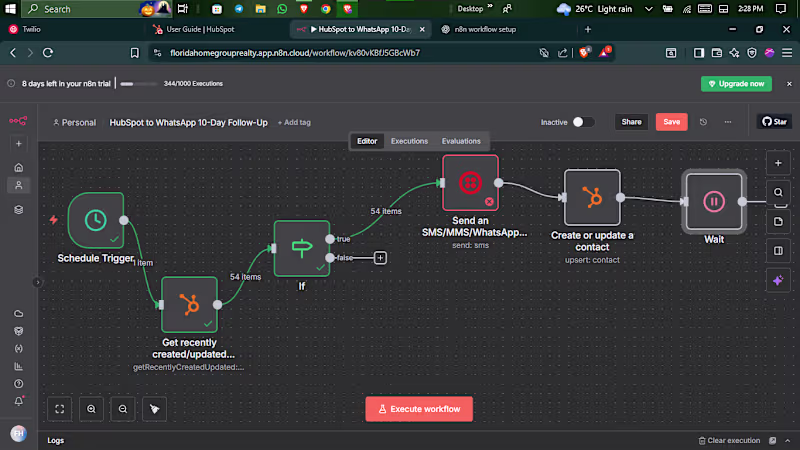Click the add node plus button
800x450 pixels.
[x=778, y=163]
